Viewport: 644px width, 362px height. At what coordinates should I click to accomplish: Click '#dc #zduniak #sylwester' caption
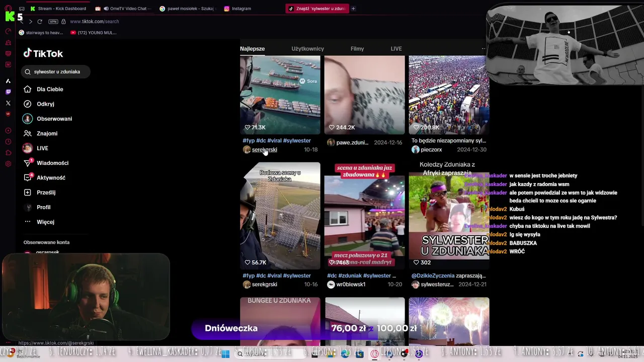click(361, 276)
